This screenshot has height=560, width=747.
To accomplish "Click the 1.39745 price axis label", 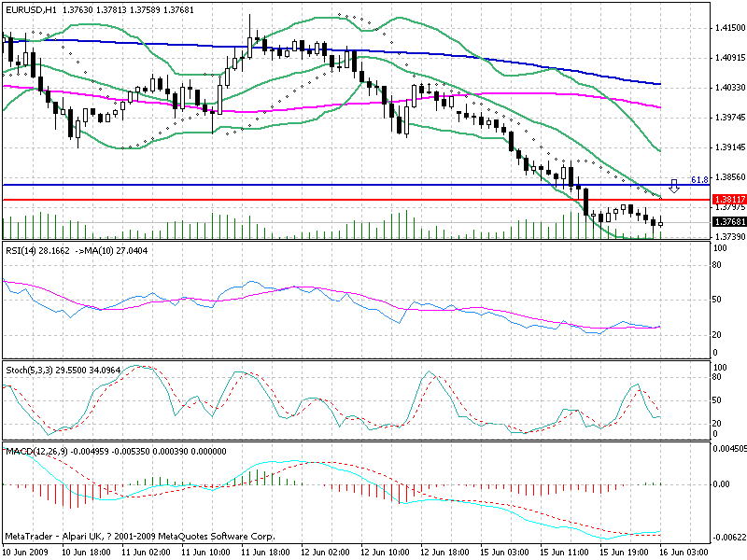I will point(730,118).
